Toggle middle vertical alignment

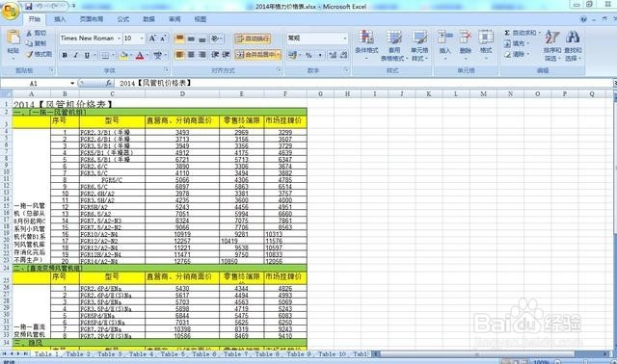pyautogui.click(x=191, y=39)
